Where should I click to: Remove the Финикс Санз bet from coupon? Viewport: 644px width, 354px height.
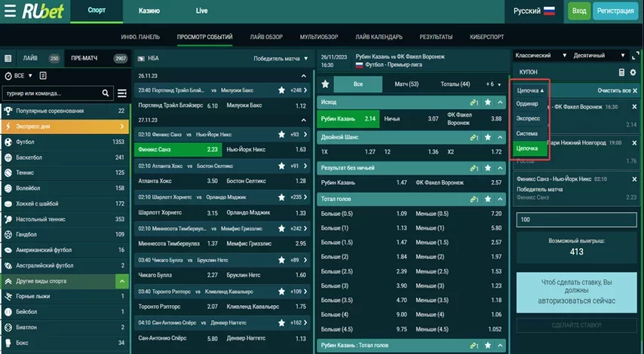[634, 179]
